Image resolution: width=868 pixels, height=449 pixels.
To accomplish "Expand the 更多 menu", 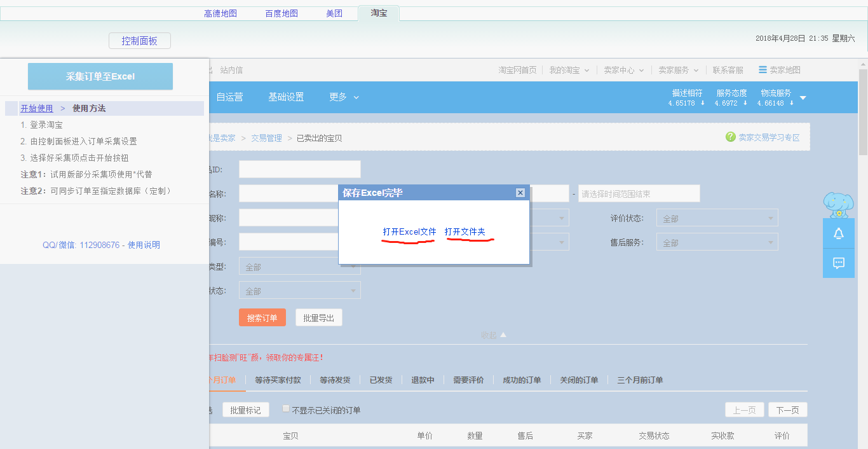I will click(x=344, y=97).
